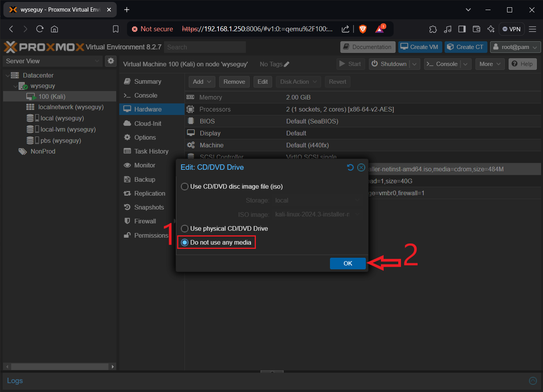Image resolution: width=543 pixels, height=392 pixels.
Task: Click the VPN button
Action: [x=511, y=29]
